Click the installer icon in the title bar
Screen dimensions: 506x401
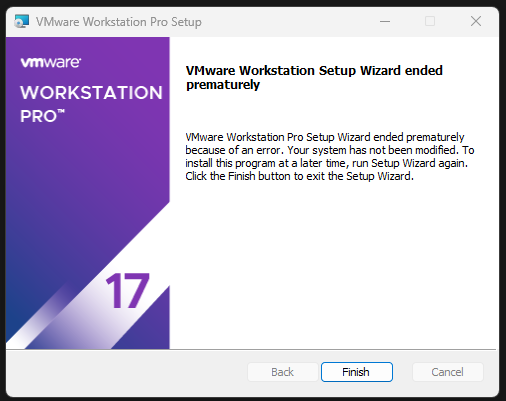tap(22, 22)
